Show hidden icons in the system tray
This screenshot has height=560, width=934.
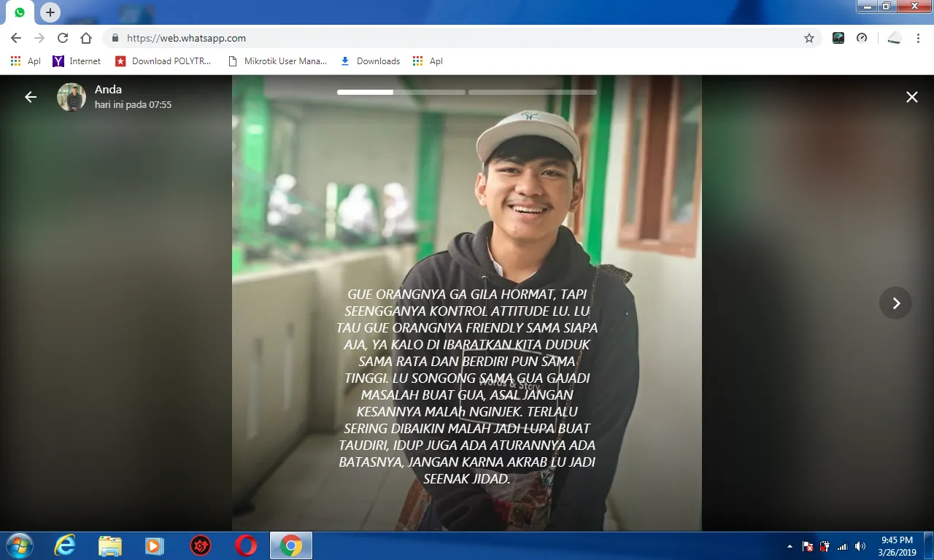(x=789, y=545)
